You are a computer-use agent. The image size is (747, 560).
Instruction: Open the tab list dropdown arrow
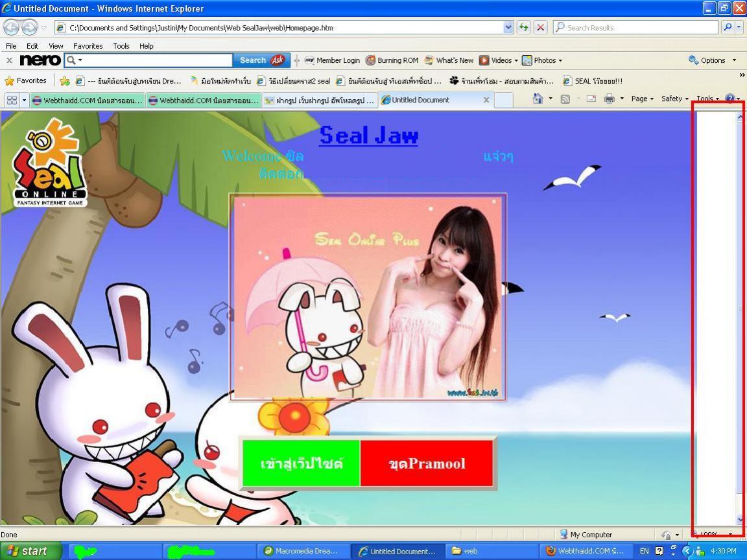pos(24,100)
